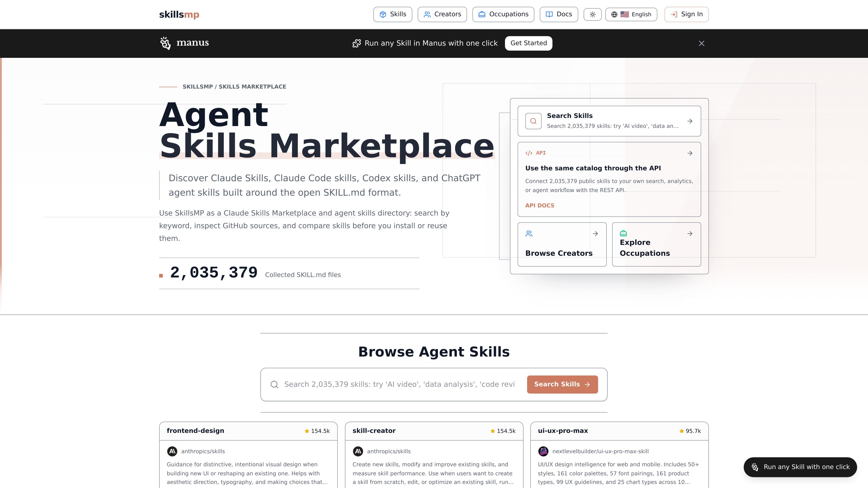Image resolution: width=868 pixels, height=488 pixels.
Task: Open the English language dropdown
Action: point(631,14)
